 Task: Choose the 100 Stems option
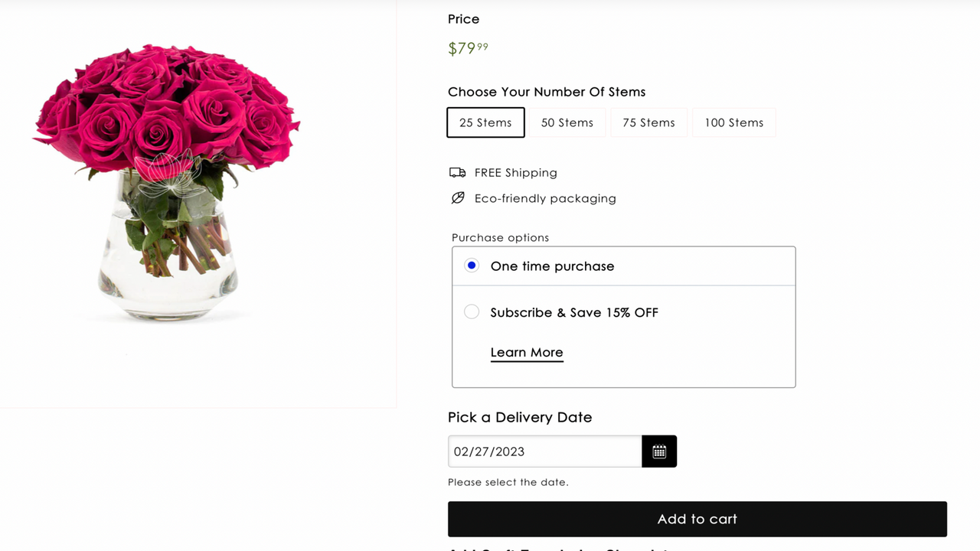point(734,122)
